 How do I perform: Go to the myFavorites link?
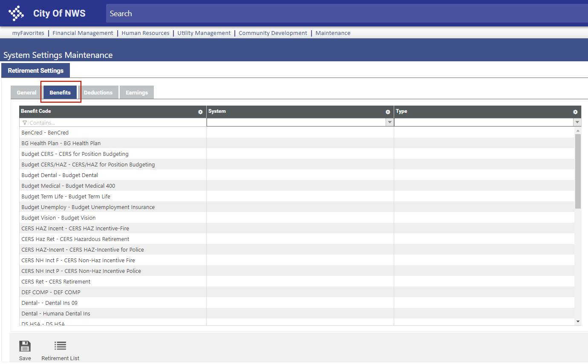pos(28,33)
